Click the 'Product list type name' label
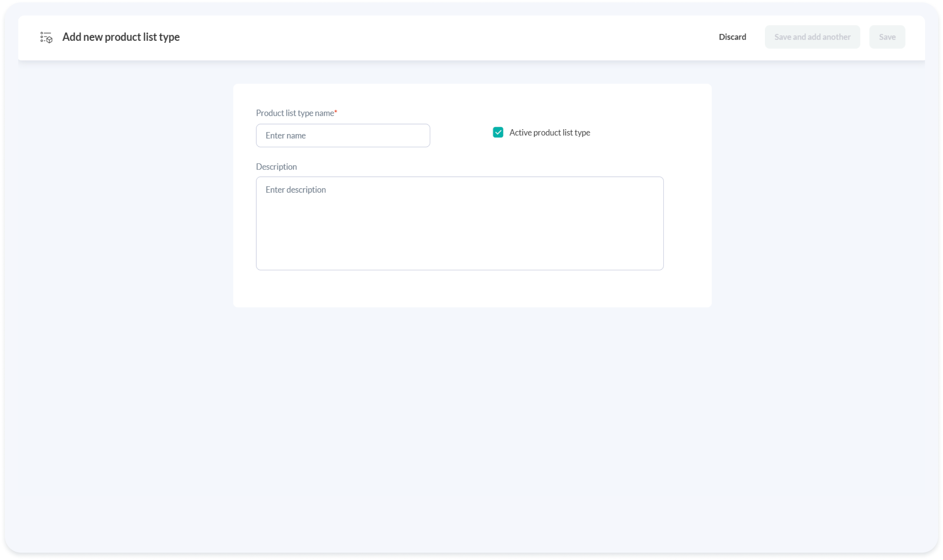Viewport: 943px width, 560px height. point(295,113)
